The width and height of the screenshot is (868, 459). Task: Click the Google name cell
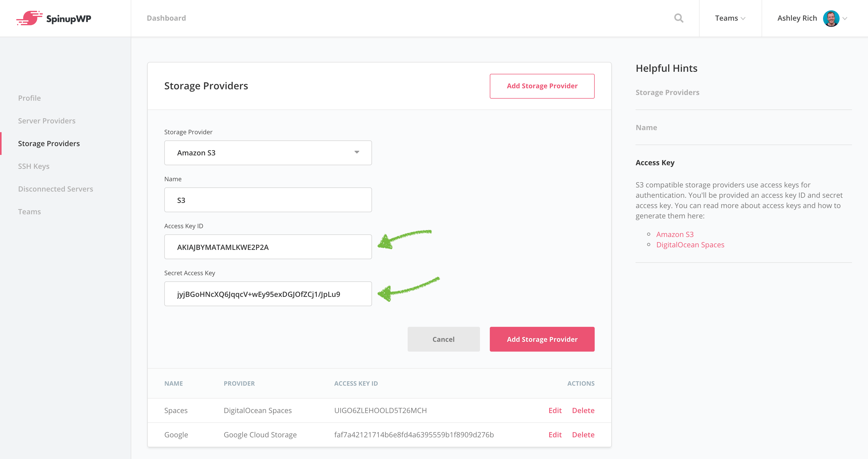[x=176, y=435]
